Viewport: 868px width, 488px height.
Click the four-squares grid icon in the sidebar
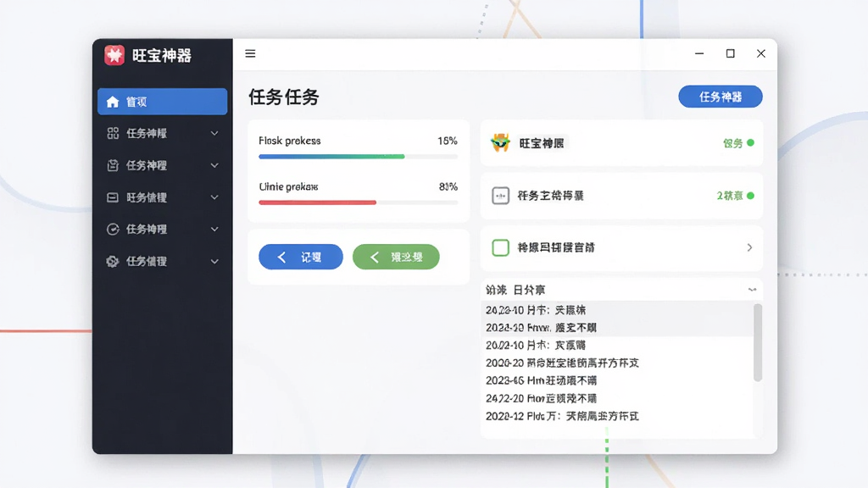113,133
